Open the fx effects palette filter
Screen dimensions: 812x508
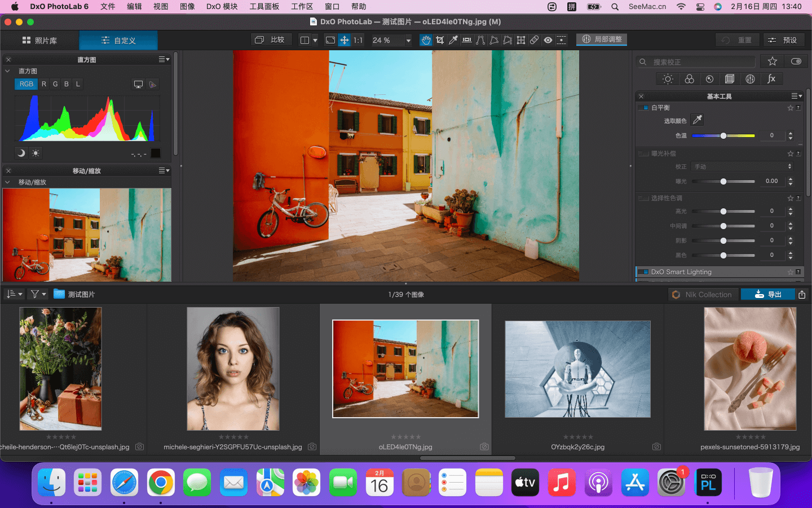771,79
